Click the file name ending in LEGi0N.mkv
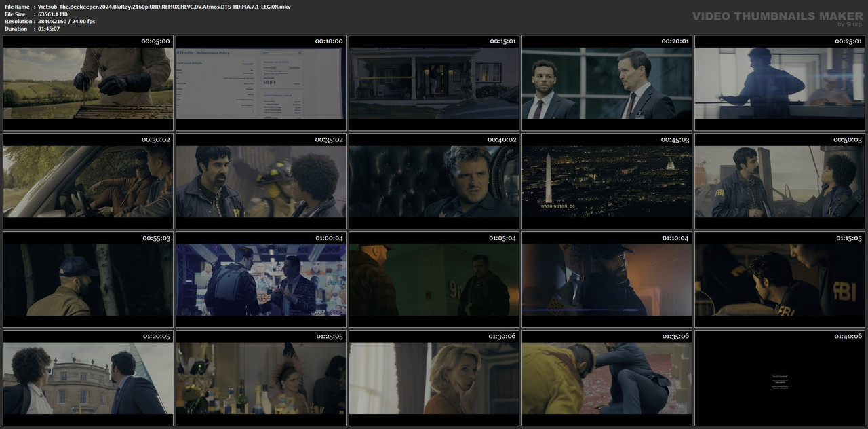The width and height of the screenshot is (868, 429). (x=164, y=6)
